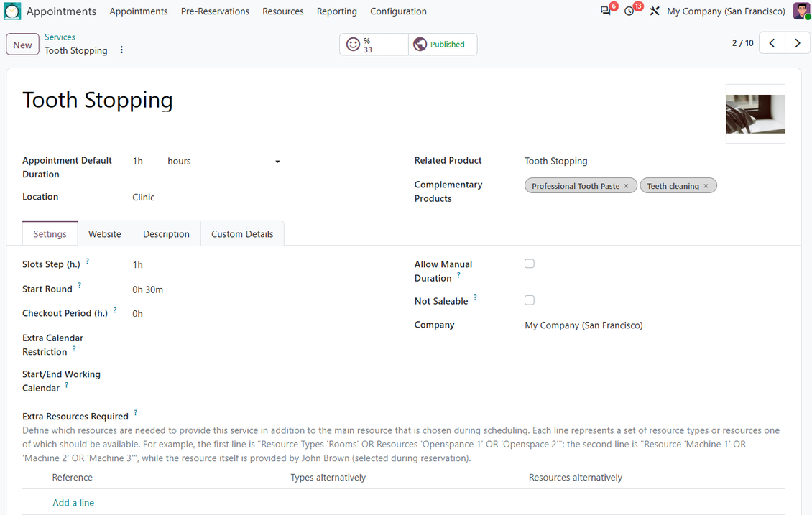Switch to the Description tab

(166, 234)
